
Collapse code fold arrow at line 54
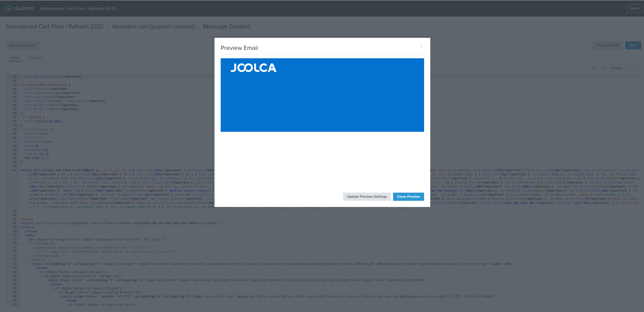pos(18,130)
